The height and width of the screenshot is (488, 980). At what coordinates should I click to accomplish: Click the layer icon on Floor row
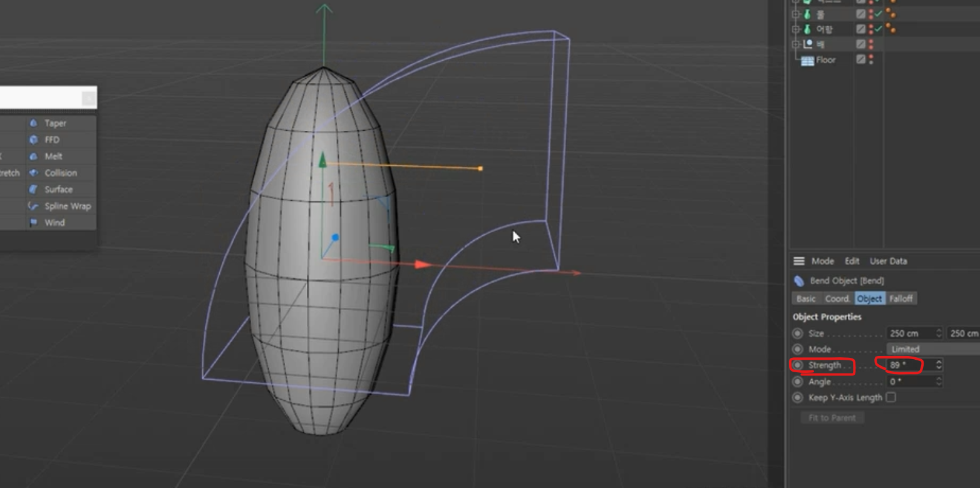[861, 59]
